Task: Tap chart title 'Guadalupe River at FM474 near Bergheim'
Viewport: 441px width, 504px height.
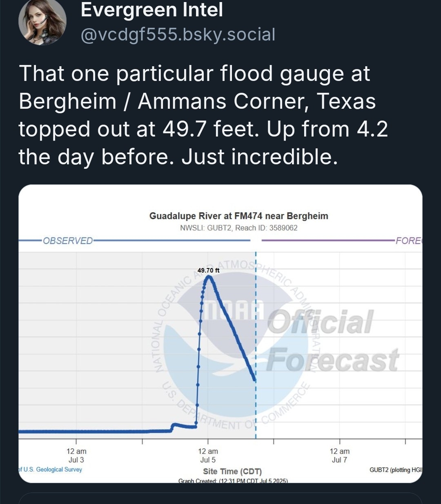Action: pos(239,216)
